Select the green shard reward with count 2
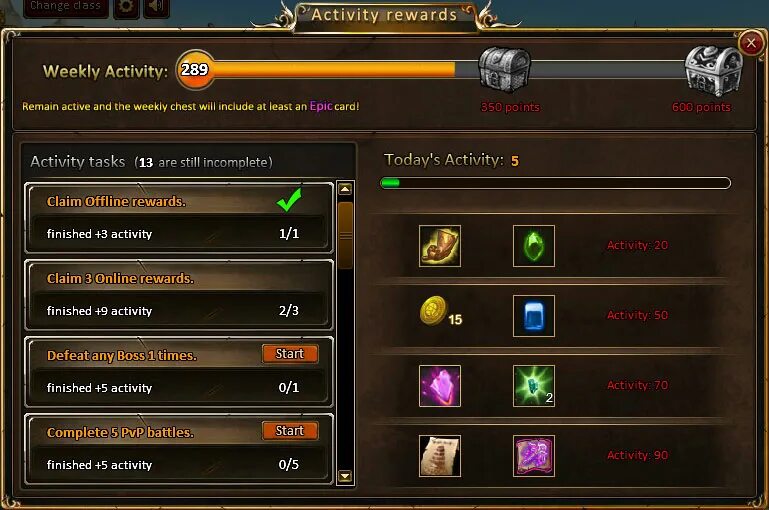Image resolution: width=769 pixels, height=510 pixels. 534,386
